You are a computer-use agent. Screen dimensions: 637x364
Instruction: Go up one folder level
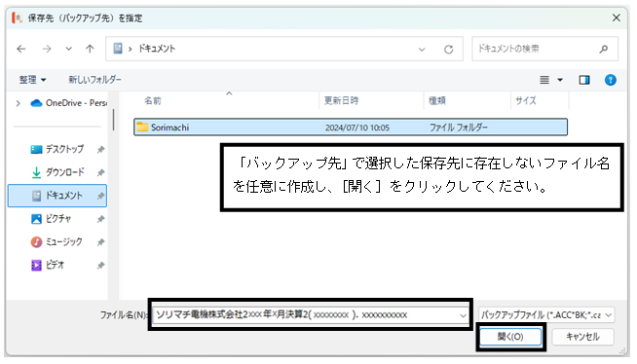90,49
